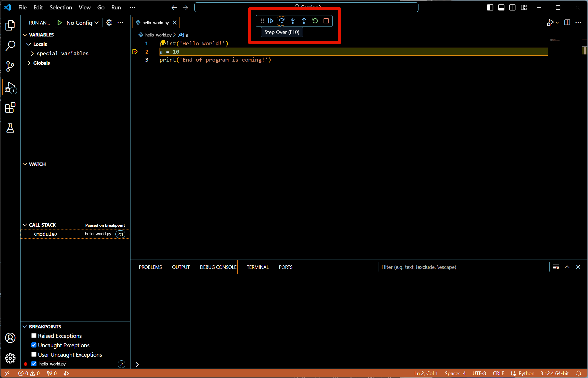The image size is (588, 378).
Task: Open the No Configurations dropdown
Action: tap(83, 23)
